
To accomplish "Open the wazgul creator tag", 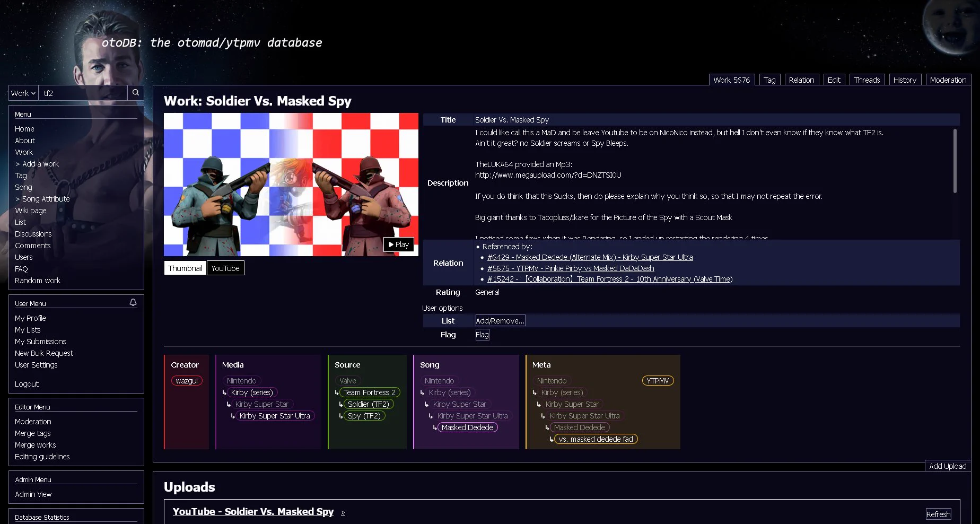I will tap(187, 381).
